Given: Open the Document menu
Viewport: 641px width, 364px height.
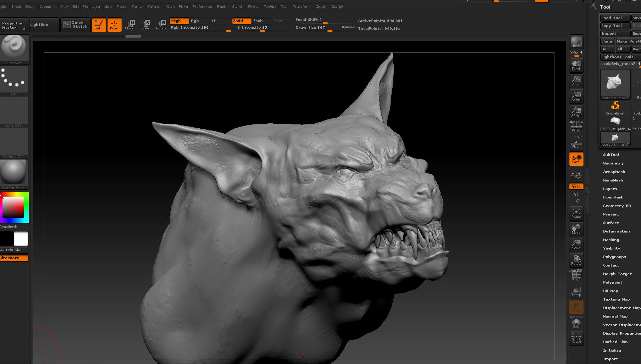Looking at the screenshot, I should [x=47, y=7].
